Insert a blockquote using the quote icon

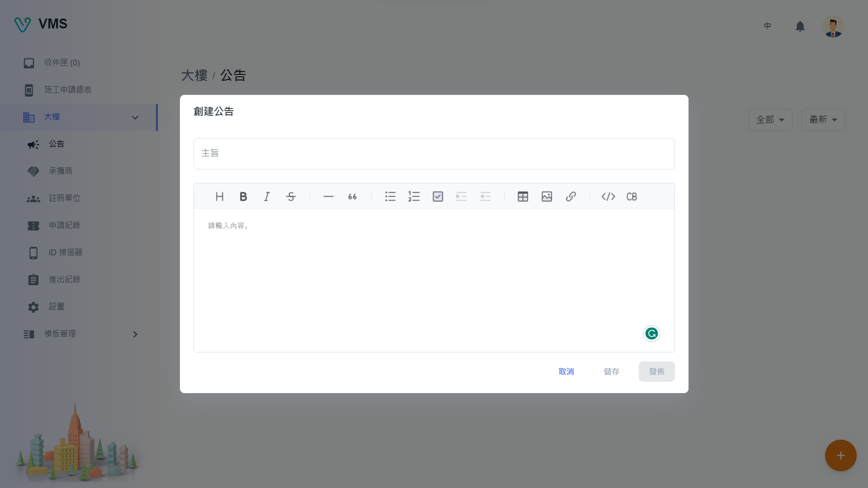click(352, 197)
